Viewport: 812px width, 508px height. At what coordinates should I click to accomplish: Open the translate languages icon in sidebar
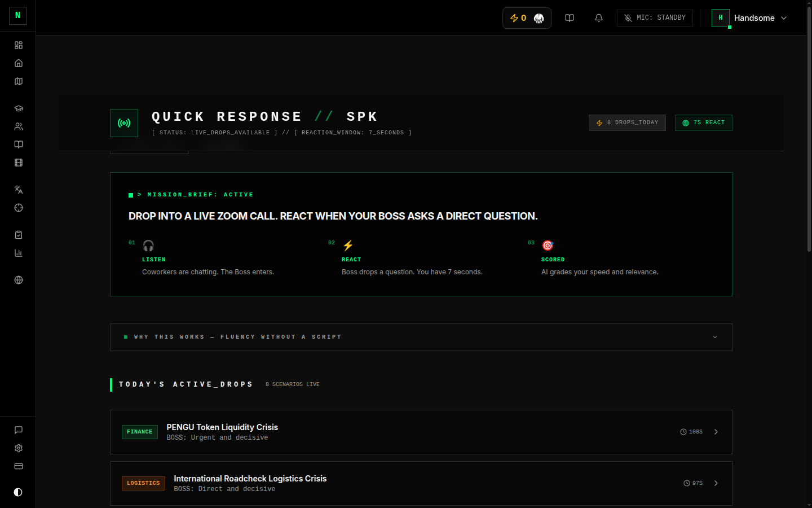[19, 190]
